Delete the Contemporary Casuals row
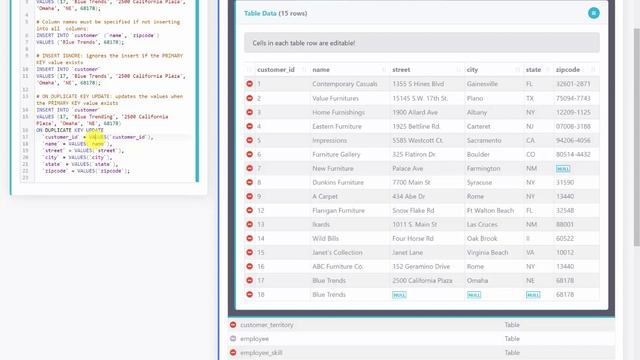This screenshot has height=360, width=640. [x=249, y=84]
